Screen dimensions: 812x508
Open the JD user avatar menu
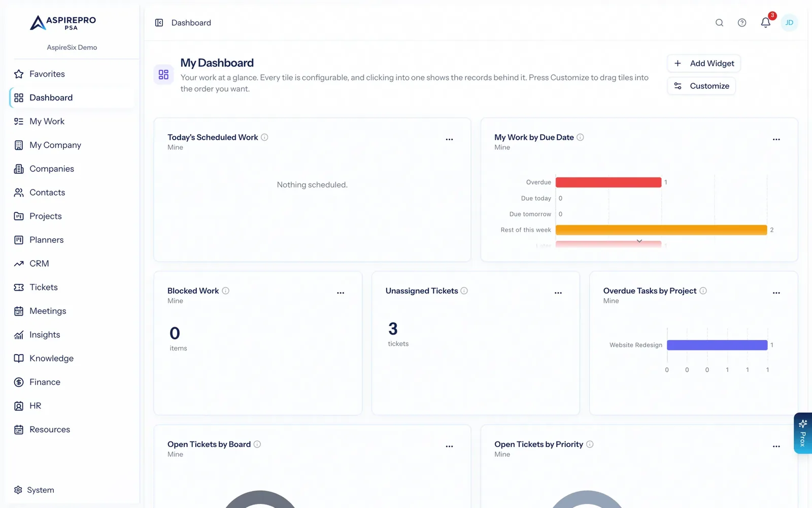pos(789,23)
